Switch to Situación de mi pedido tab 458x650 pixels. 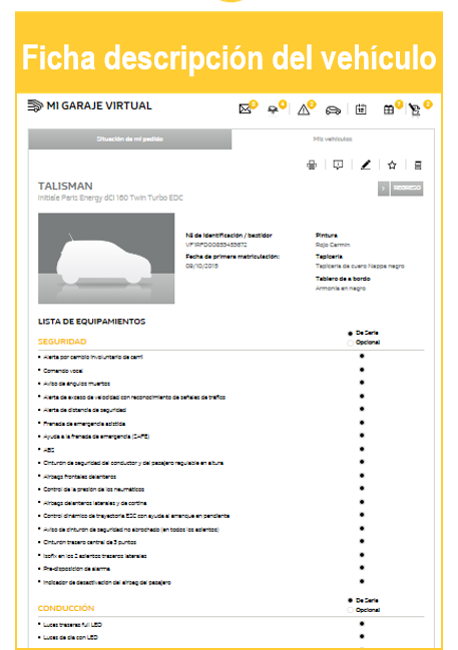pyautogui.click(x=130, y=139)
